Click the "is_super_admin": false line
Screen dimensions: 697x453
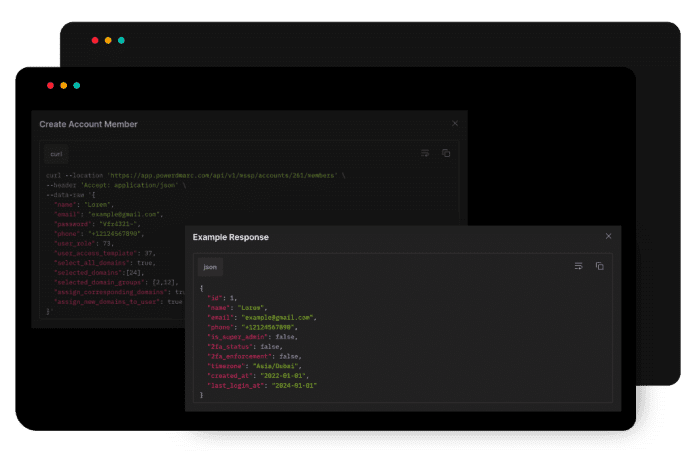click(252, 337)
